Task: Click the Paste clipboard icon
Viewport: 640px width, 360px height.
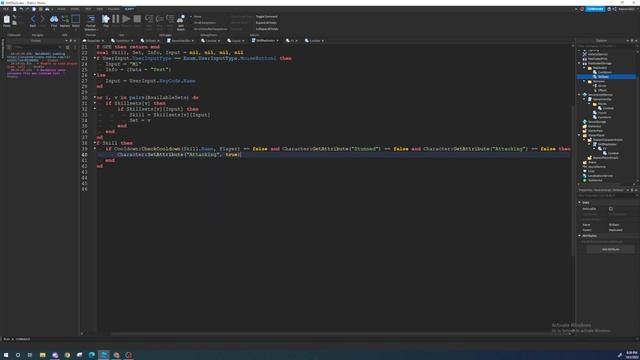Action: pyautogui.click(x=7, y=19)
